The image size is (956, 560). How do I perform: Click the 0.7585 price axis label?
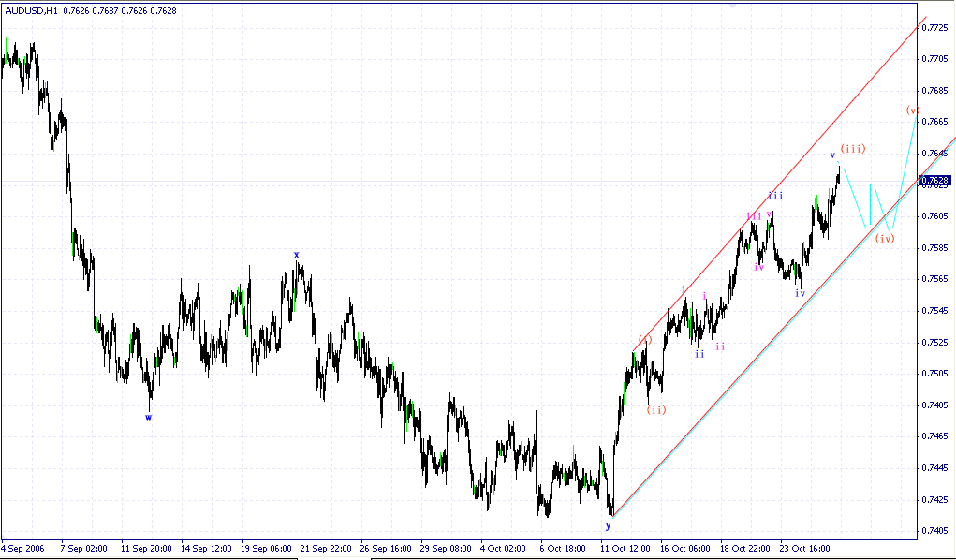click(934, 247)
